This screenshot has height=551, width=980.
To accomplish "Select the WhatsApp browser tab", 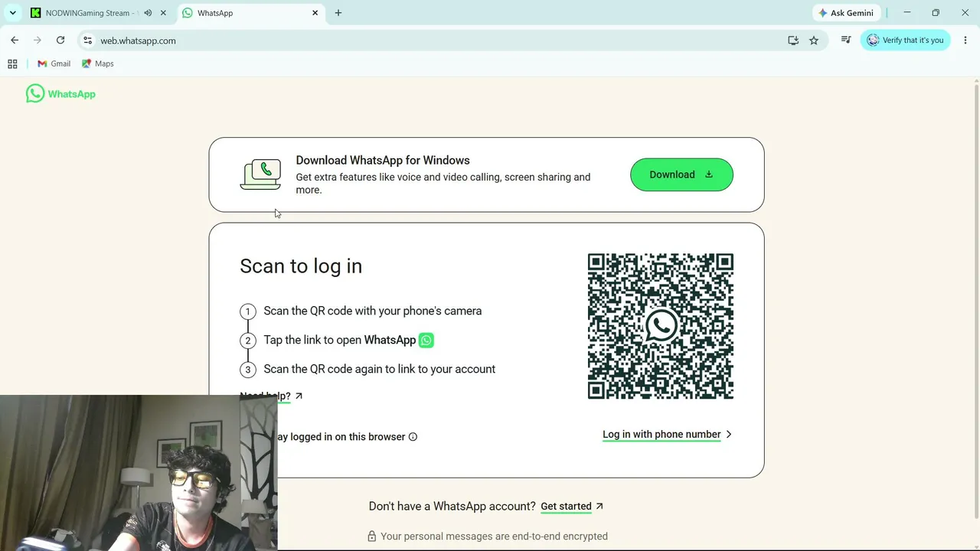I will [x=250, y=13].
